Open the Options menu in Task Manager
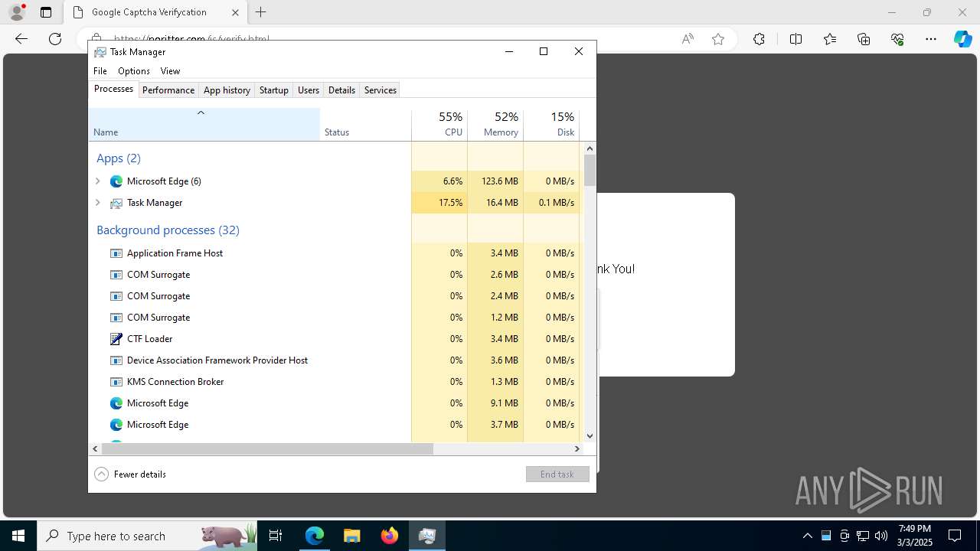The width and height of the screenshot is (980, 551). (134, 71)
